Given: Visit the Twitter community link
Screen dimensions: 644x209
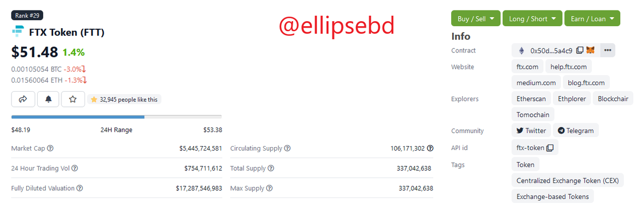Looking at the screenshot, I should (531, 130).
